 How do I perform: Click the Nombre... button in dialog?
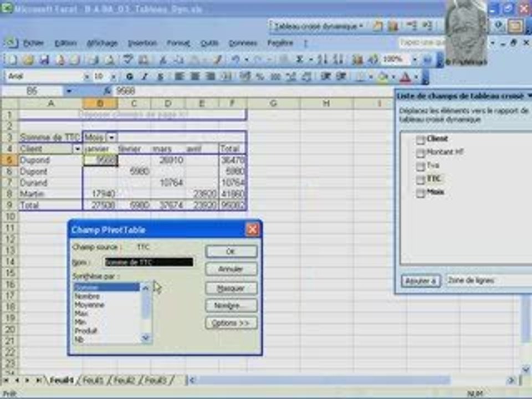tap(231, 306)
